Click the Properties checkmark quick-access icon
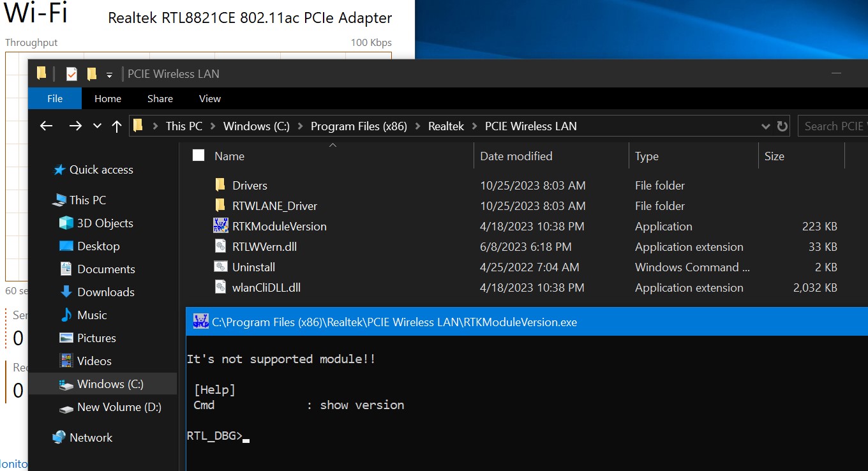Viewport: 868px width, 471px height. pos(71,74)
